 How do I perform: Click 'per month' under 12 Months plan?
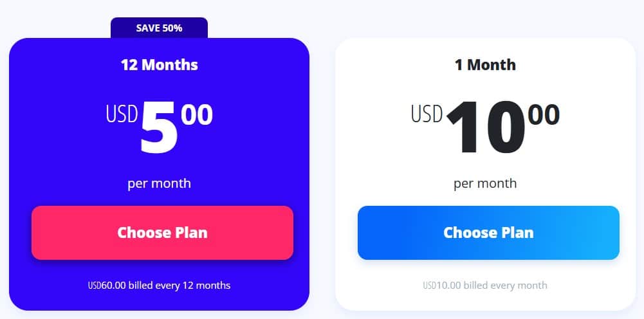(x=160, y=183)
